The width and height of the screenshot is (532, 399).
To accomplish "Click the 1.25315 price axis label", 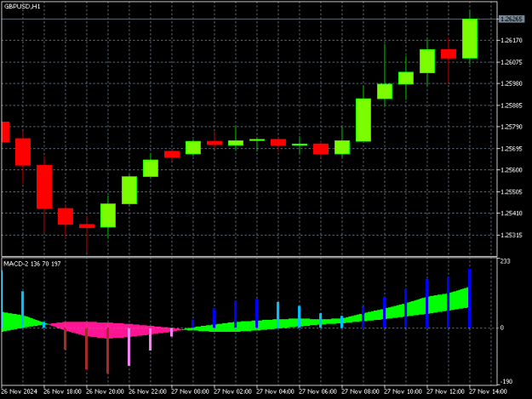I will (x=512, y=235).
